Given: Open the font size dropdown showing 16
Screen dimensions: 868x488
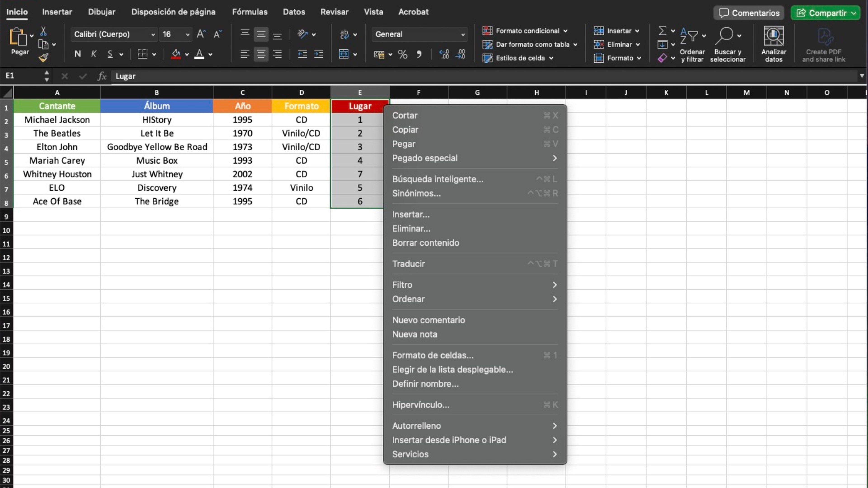Looking at the screenshot, I should click(x=176, y=34).
